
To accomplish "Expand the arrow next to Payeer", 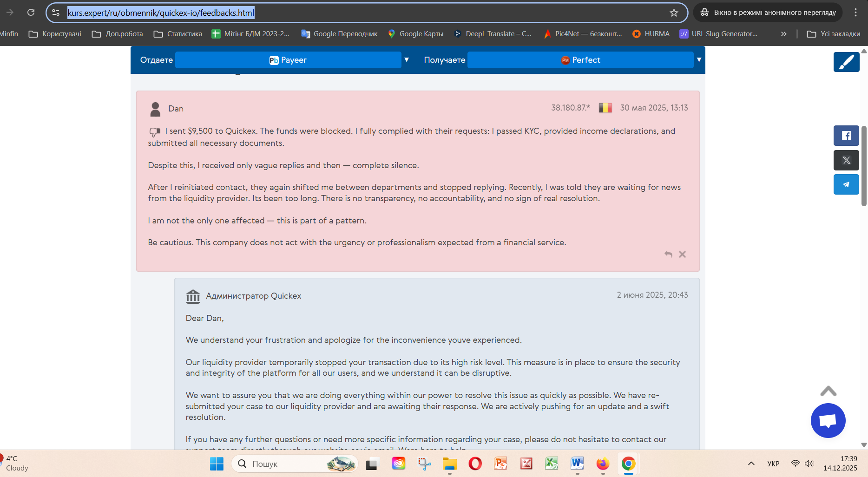I will [x=407, y=60].
